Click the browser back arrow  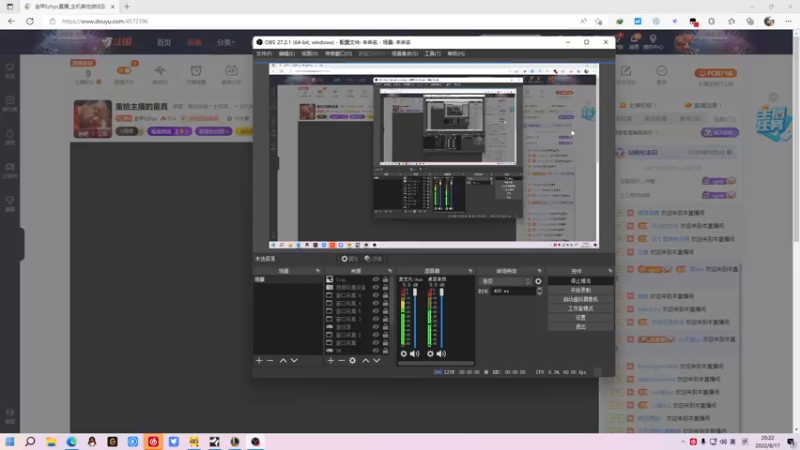pos(11,21)
